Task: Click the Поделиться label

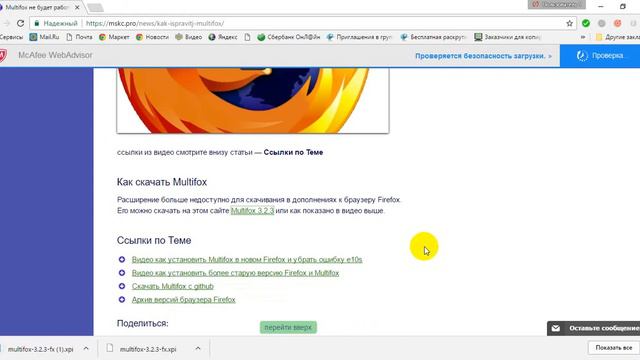Action: pos(142,323)
